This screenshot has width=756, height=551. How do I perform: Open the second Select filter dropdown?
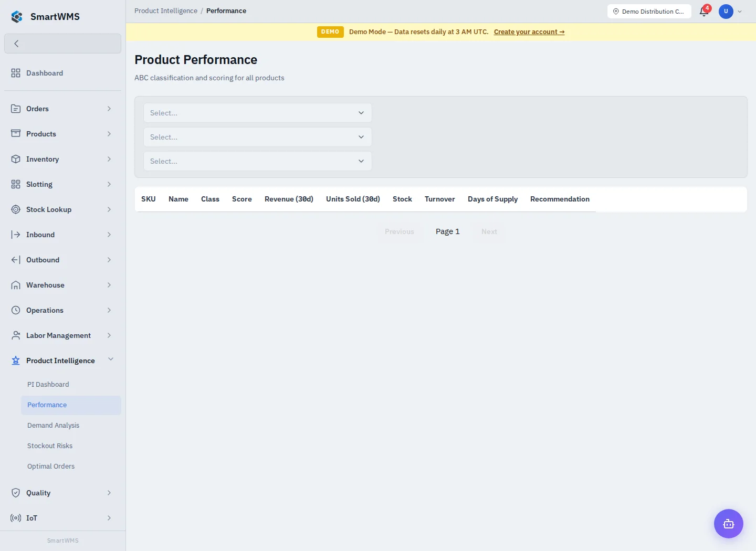click(257, 137)
